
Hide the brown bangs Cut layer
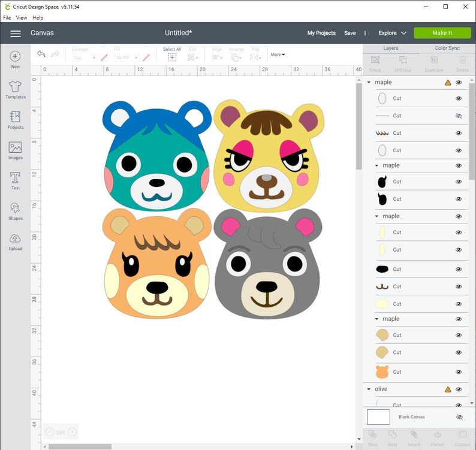(x=459, y=133)
